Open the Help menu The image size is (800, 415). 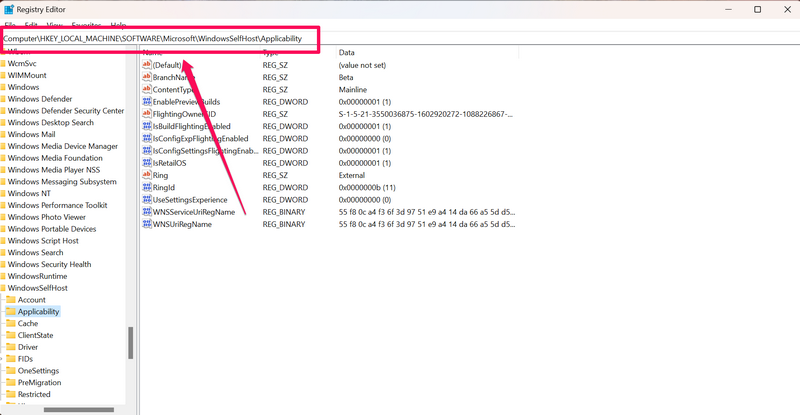[x=118, y=25]
